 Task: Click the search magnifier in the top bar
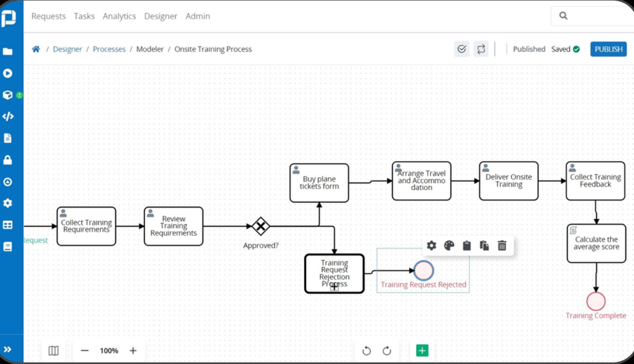click(563, 16)
